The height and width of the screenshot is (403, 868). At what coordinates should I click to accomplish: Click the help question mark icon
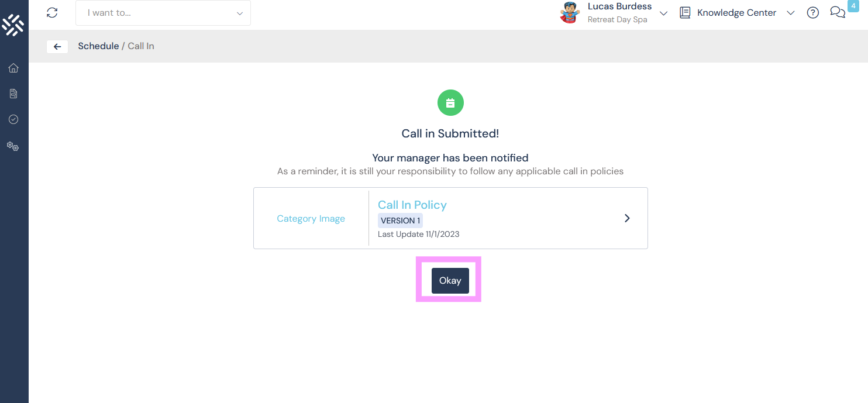(812, 13)
